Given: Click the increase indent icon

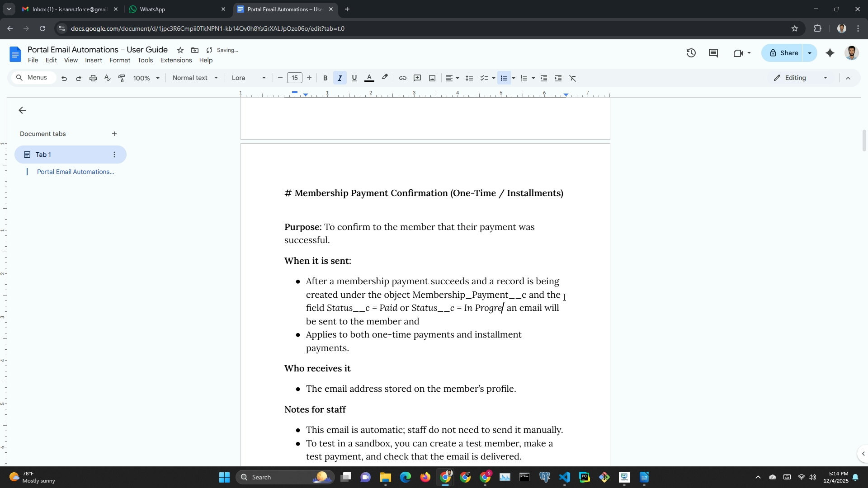Looking at the screenshot, I should pos(558,78).
